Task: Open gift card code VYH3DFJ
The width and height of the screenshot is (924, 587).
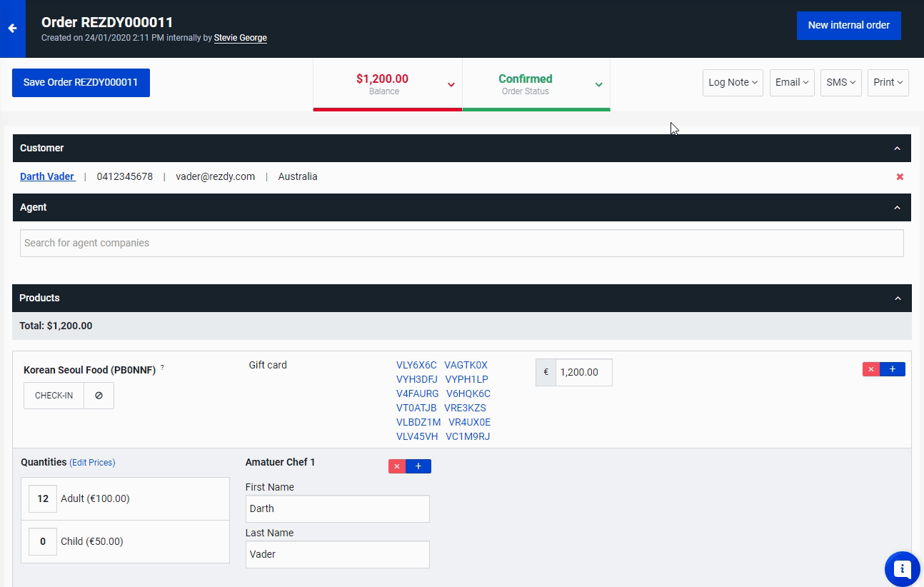Action: click(417, 379)
